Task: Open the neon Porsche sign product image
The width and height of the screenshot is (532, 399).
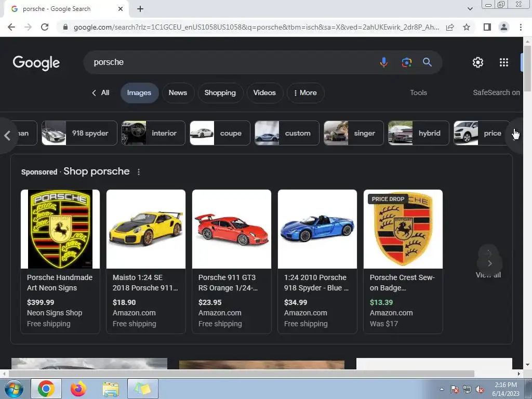Action: pos(60,229)
